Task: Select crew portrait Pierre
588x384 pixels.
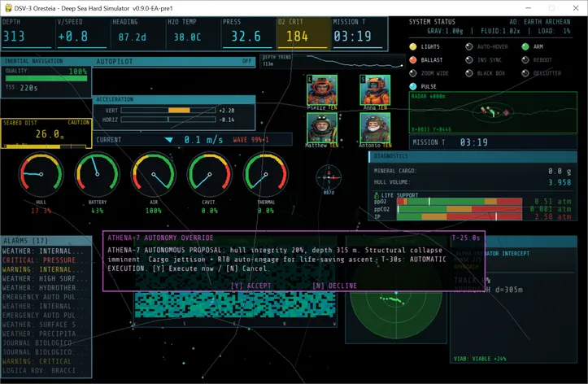Action: (x=322, y=90)
